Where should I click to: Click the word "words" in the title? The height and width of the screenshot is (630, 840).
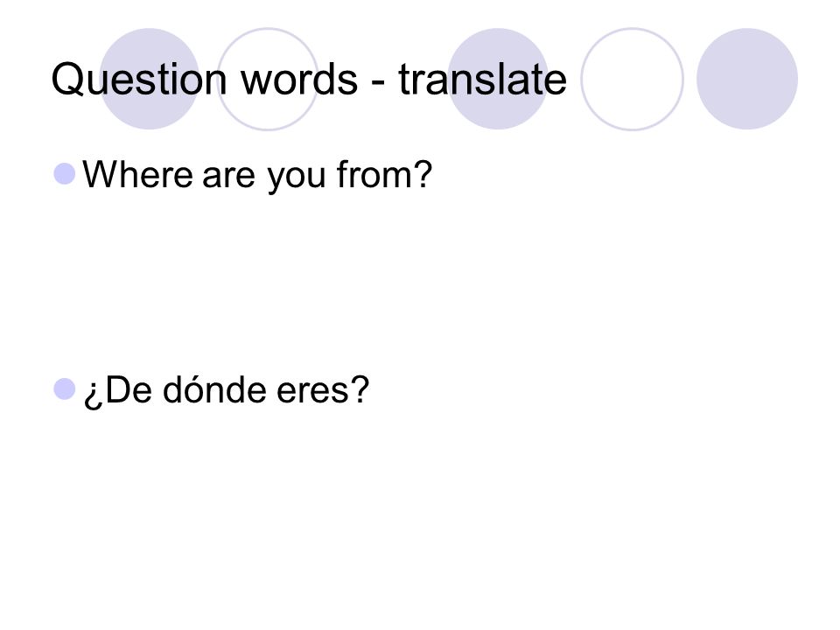click(299, 80)
